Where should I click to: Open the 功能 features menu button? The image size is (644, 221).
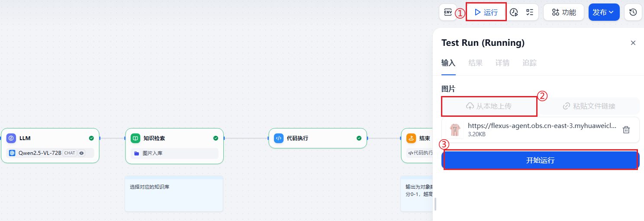(563, 12)
